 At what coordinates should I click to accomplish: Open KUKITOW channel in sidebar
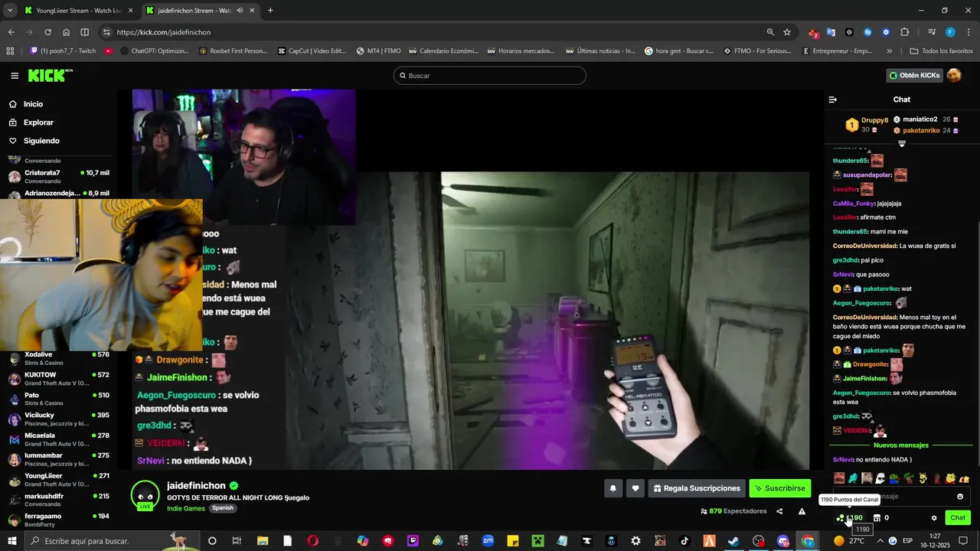tap(60, 379)
